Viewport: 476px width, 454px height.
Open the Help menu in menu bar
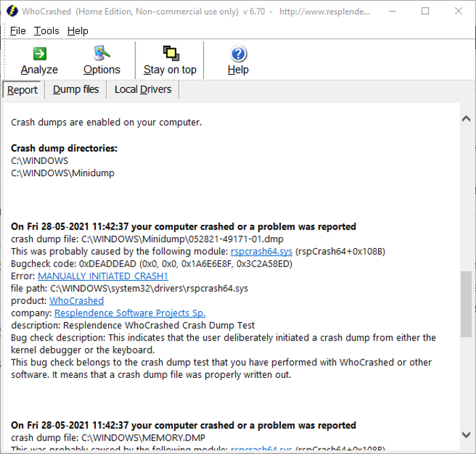78,31
